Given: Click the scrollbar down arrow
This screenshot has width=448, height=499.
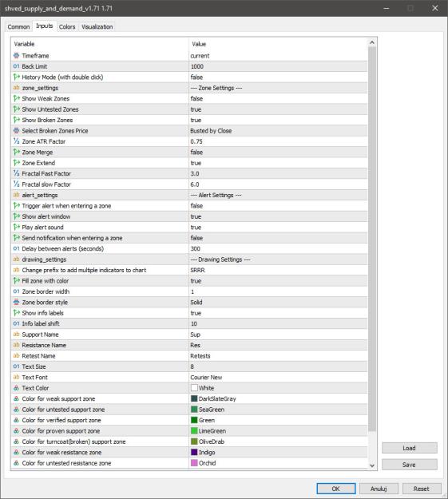Looking at the screenshot, I should [372, 465].
